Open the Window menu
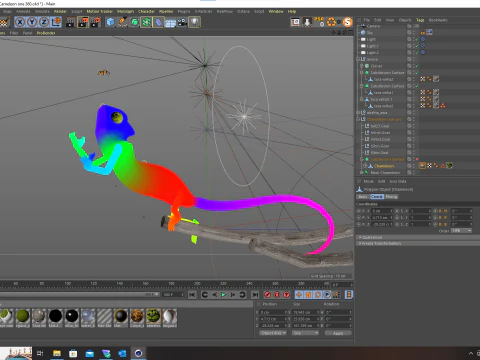The image size is (480, 360). coord(276,11)
